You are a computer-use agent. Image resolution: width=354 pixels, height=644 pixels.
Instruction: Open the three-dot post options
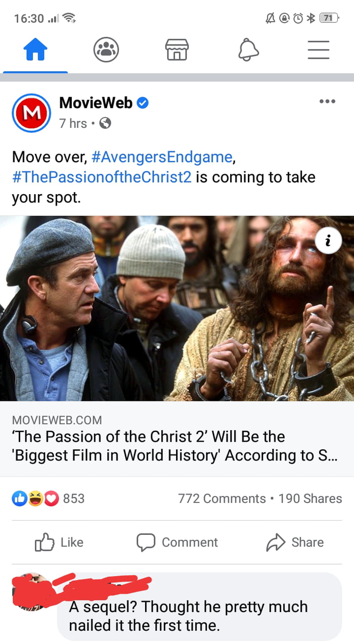point(327,102)
